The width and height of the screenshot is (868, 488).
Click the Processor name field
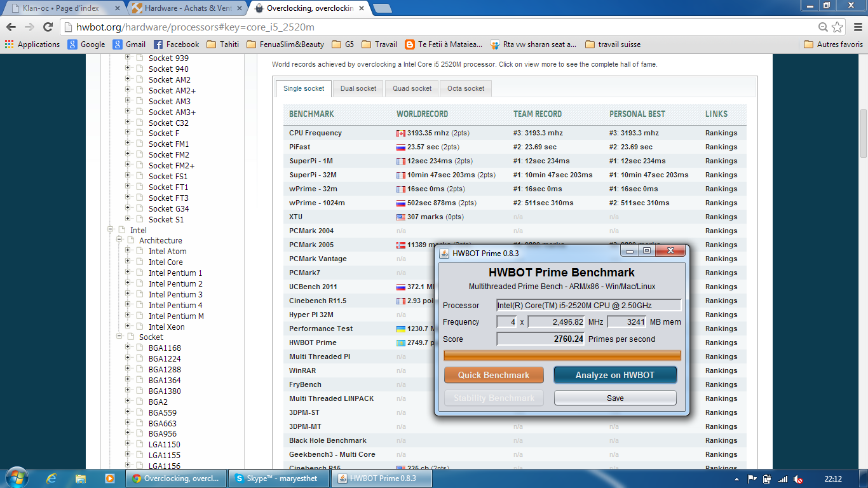click(x=589, y=306)
